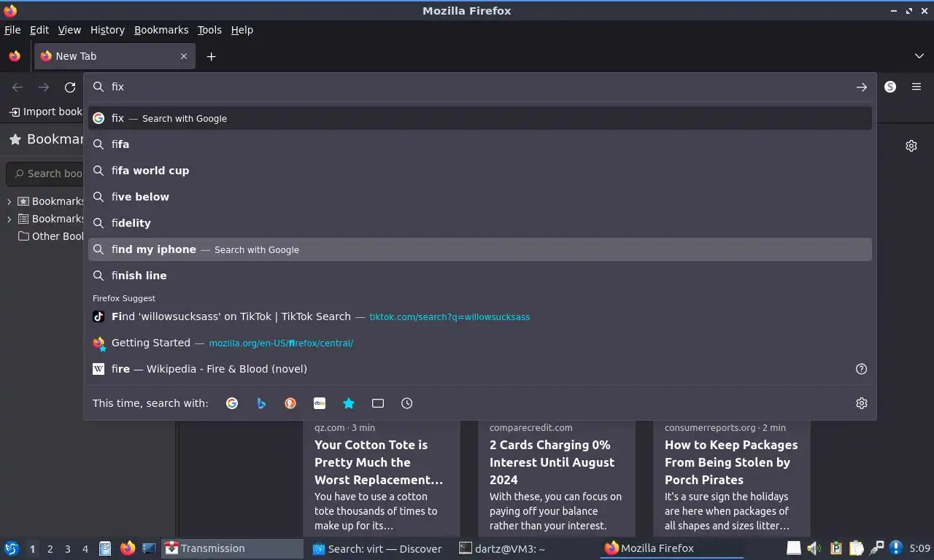This screenshot has width=934, height=560.
Task: Search this time with Google icon
Action: tap(232, 403)
